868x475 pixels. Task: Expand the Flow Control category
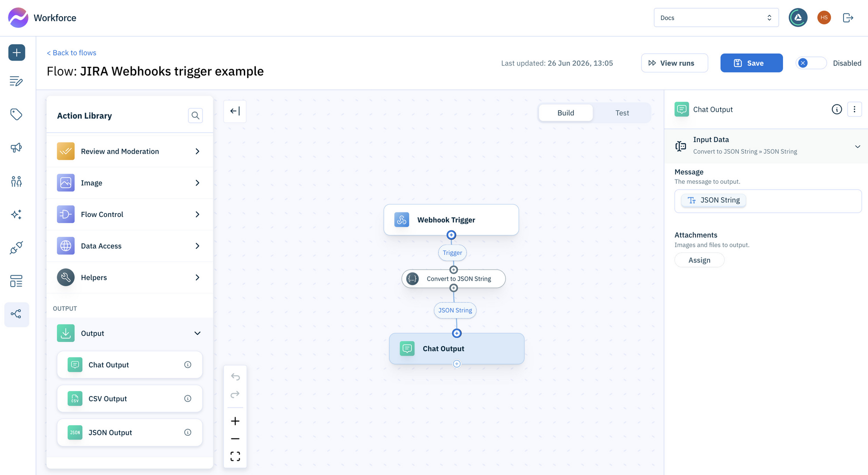130,214
